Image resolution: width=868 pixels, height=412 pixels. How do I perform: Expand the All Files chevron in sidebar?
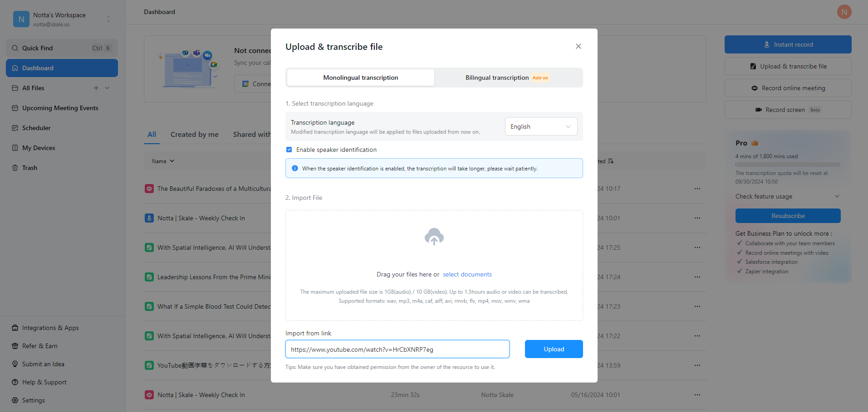[107, 88]
